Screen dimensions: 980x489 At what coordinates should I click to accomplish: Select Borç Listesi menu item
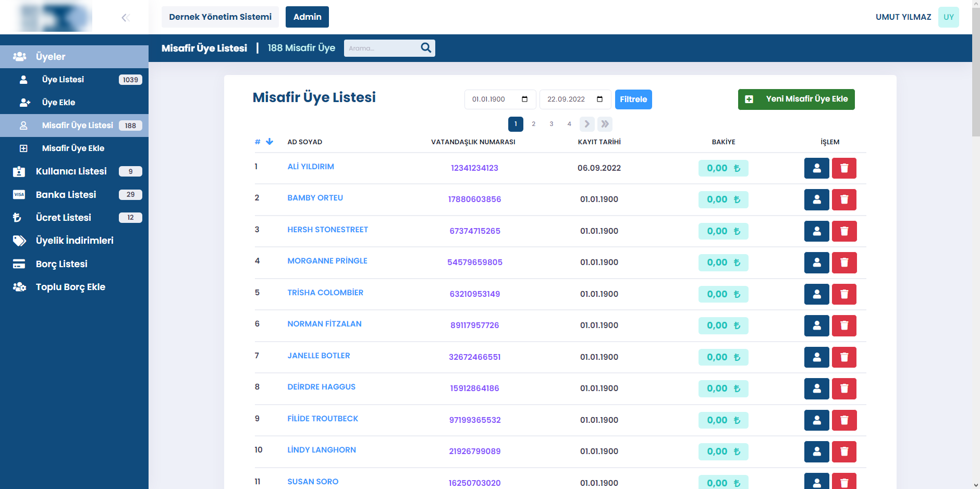pyautogui.click(x=62, y=264)
